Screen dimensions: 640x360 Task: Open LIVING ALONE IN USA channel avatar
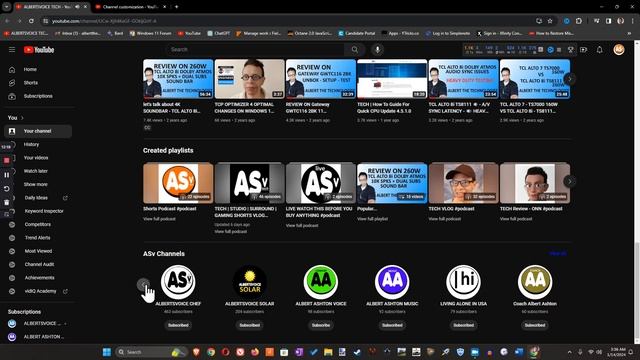pos(463,281)
